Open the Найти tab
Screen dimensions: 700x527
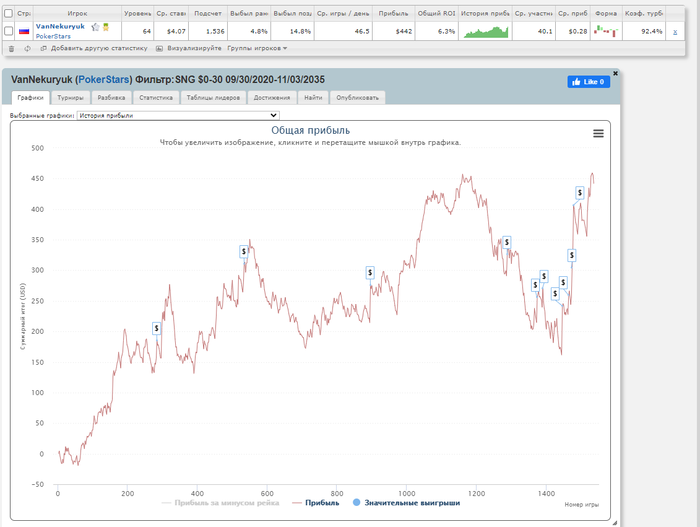click(313, 98)
